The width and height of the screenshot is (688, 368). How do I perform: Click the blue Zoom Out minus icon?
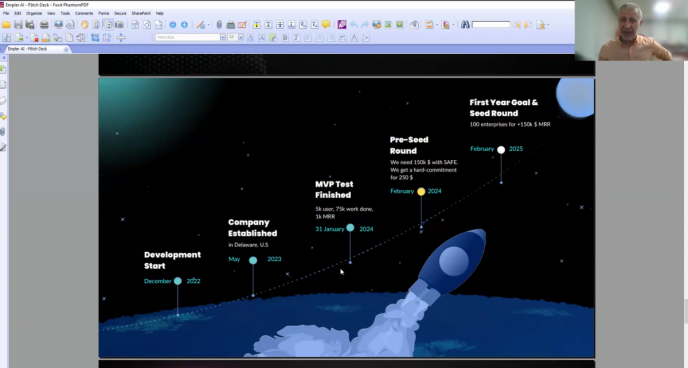coord(173,25)
